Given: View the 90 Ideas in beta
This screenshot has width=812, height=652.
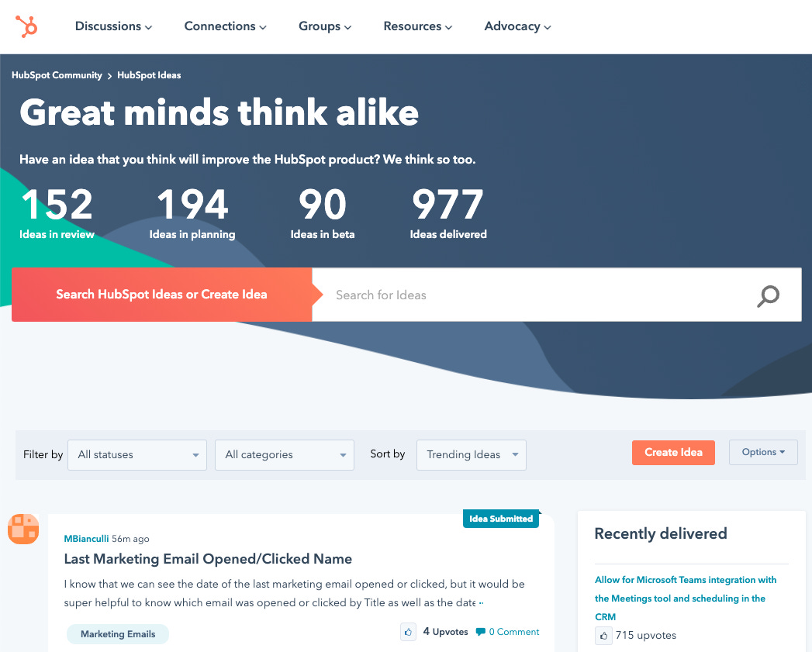Looking at the screenshot, I should (322, 213).
